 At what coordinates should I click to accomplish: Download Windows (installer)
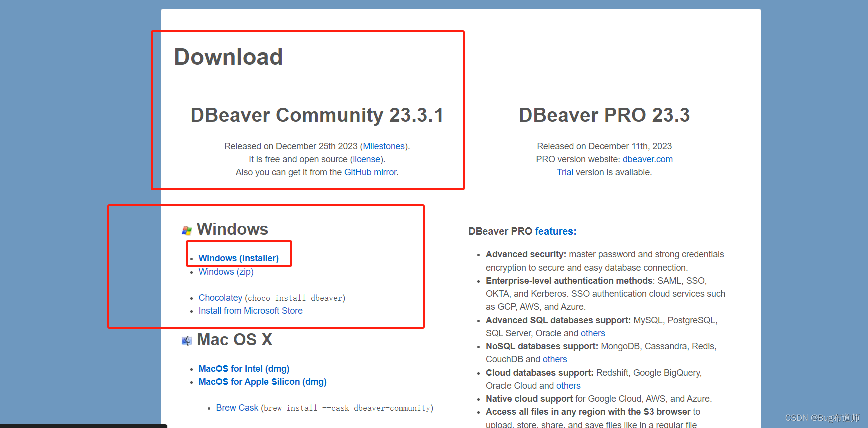[x=238, y=258]
